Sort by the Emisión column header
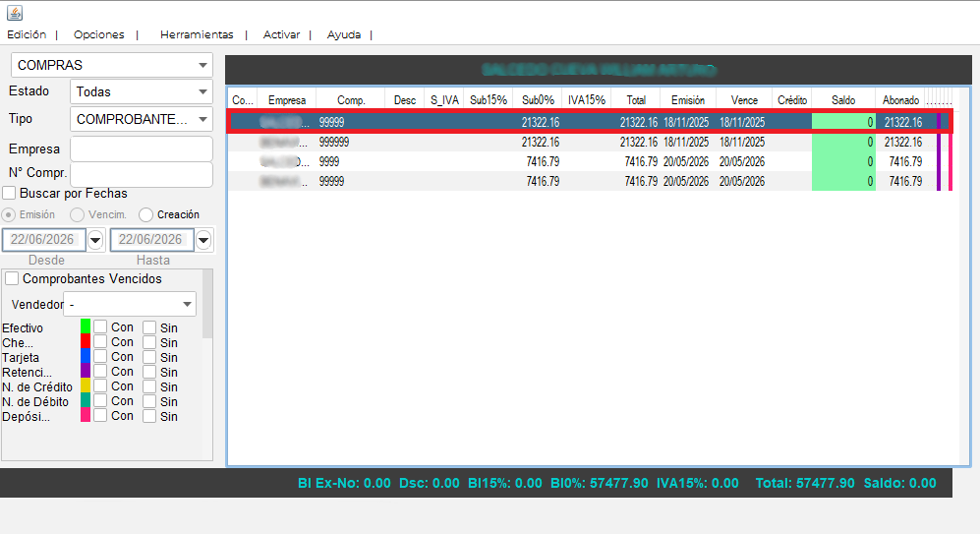Screen dimensions: 980x534 [x=687, y=100]
